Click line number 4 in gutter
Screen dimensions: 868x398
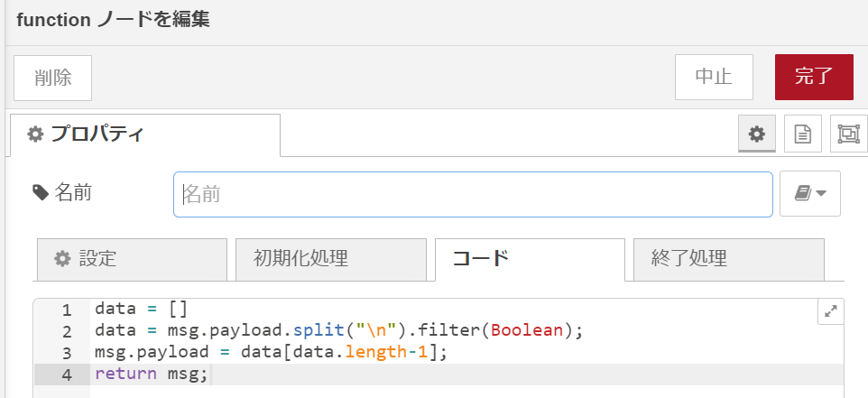click(x=67, y=375)
